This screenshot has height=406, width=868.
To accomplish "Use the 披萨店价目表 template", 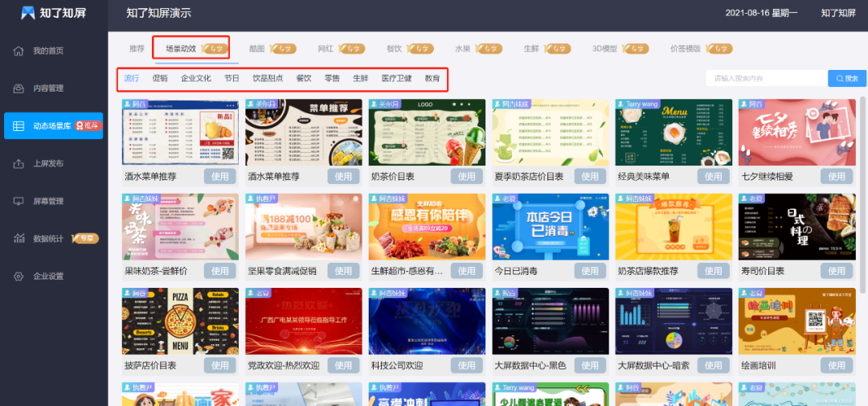I will point(220,366).
